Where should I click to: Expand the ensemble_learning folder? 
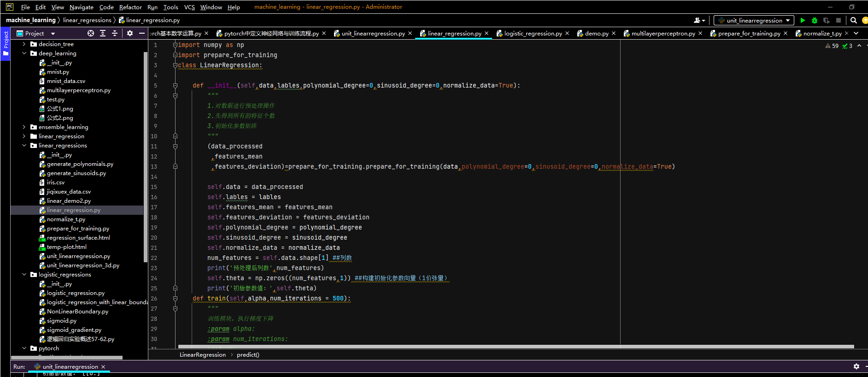tap(24, 127)
